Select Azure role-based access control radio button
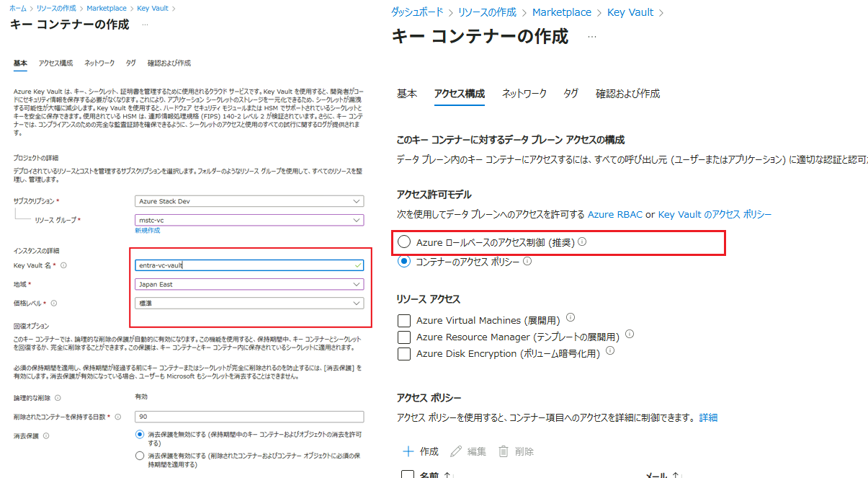This screenshot has height=478, width=868. tap(405, 243)
